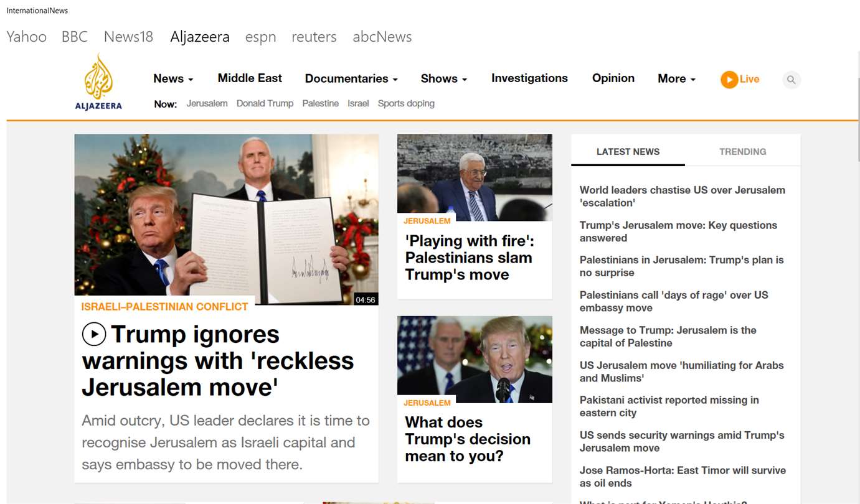Open 'What does Trump's decision mean' article
Viewport: 860px width, 504px height.
468,439
